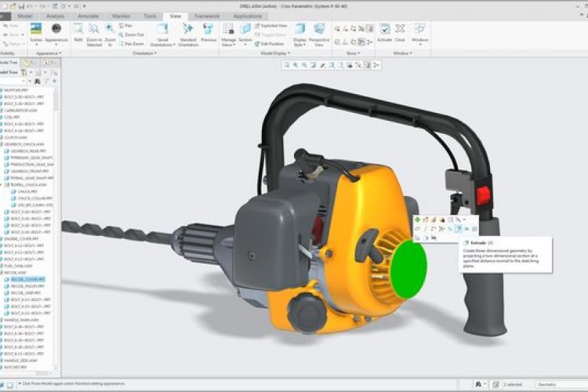Toggle last icon in in-graphics toolbar
The image size is (588, 392).
coord(376,65)
